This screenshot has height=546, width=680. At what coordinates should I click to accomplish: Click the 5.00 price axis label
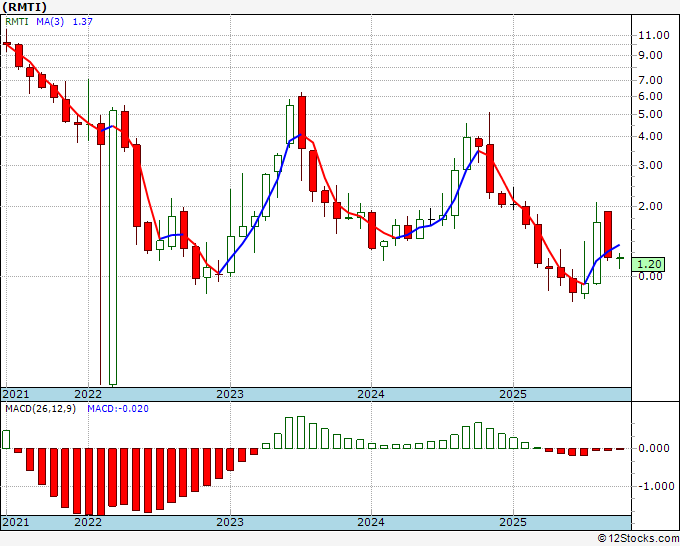point(651,114)
